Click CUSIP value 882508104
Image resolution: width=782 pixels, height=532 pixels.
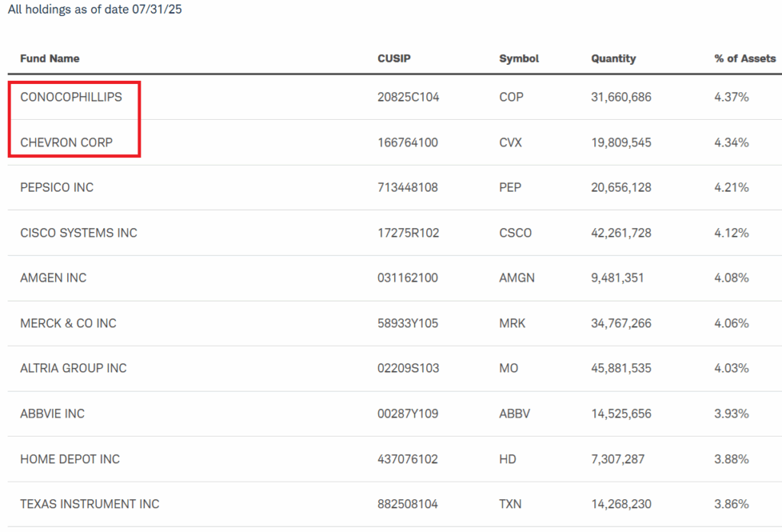point(408,504)
